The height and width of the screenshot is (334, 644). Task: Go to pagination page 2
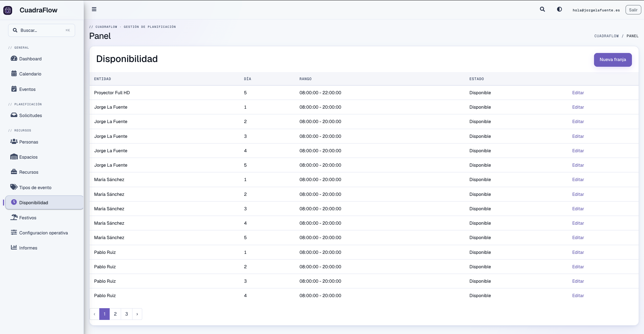[115, 314]
